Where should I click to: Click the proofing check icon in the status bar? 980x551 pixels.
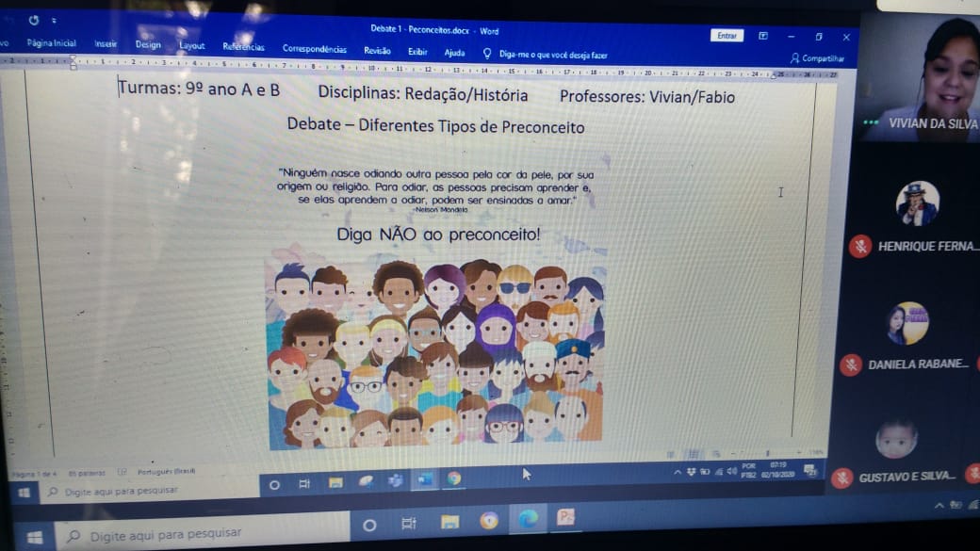click(x=122, y=472)
